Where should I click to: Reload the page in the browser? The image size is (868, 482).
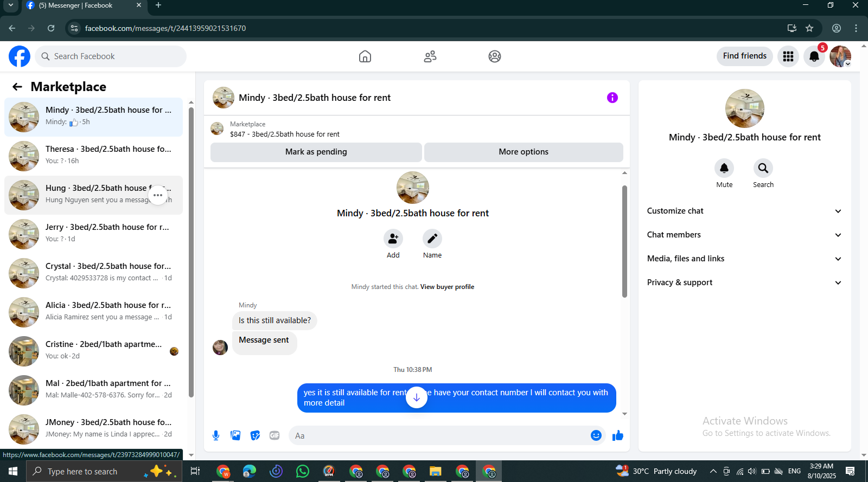tap(51, 28)
